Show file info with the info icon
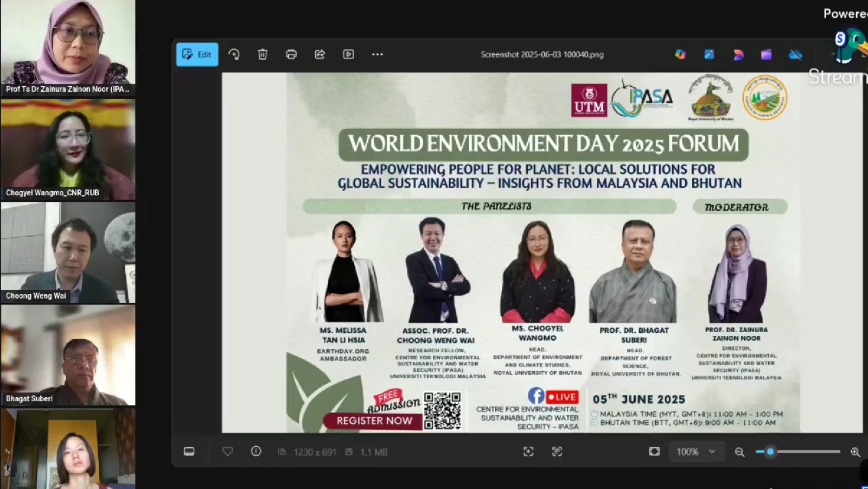The image size is (868, 489). click(x=256, y=452)
